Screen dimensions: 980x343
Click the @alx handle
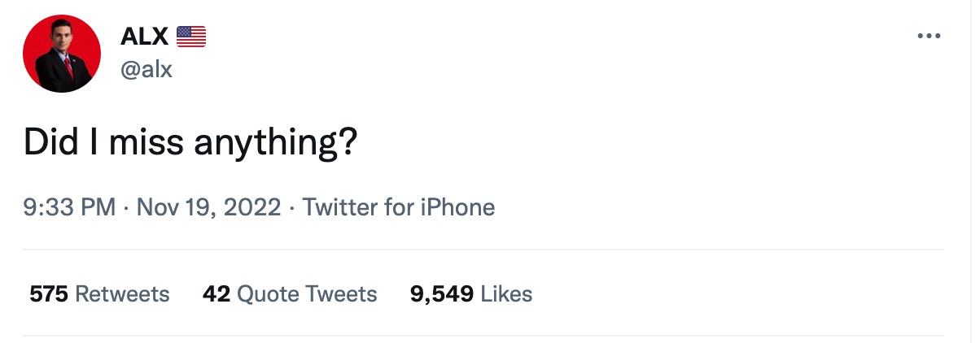coord(147,70)
